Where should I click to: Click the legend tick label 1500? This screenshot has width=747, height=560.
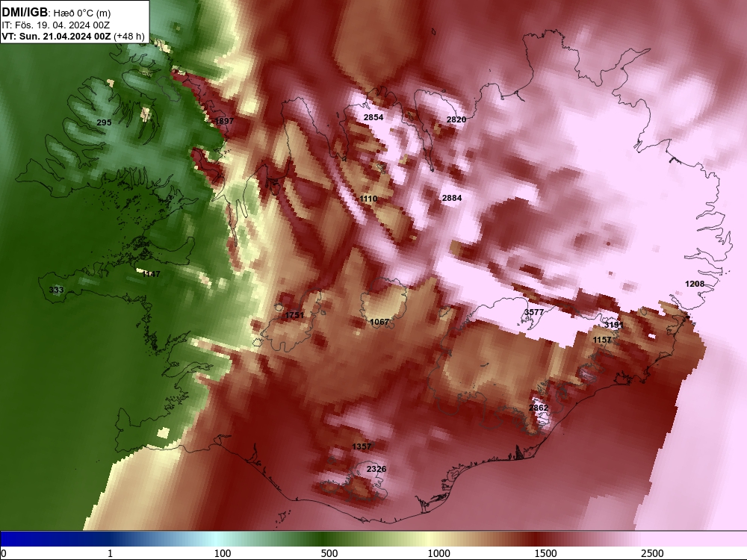pos(545,553)
